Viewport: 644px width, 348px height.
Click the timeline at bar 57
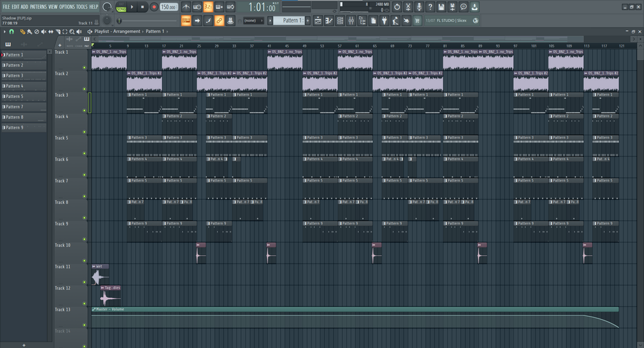tap(339, 46)
